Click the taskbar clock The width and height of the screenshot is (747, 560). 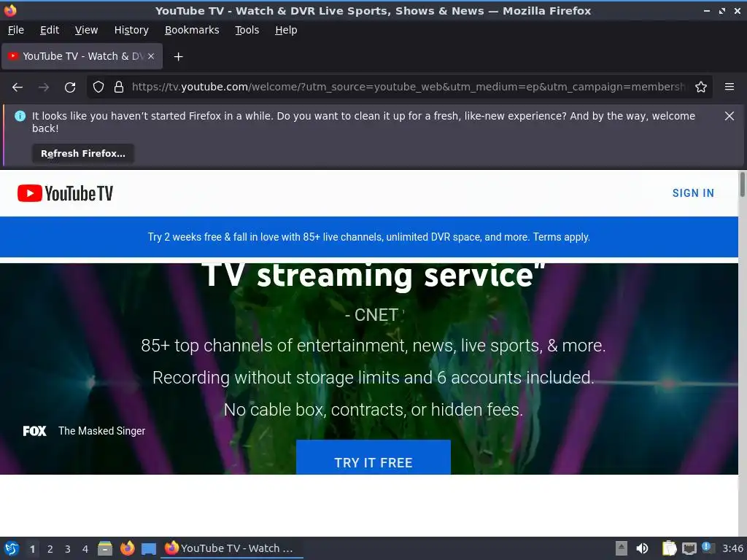[732, 548]
